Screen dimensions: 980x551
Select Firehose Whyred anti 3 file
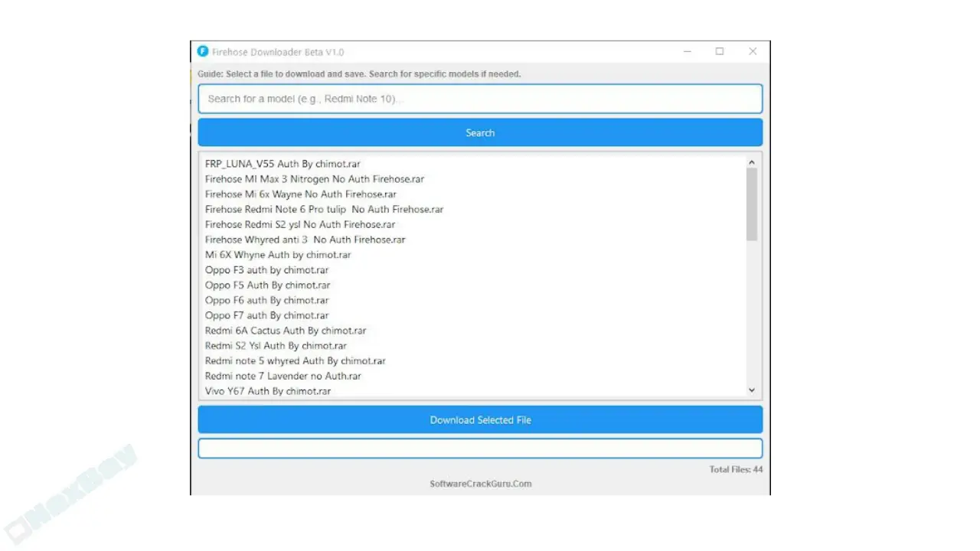[x=305, y=240]
